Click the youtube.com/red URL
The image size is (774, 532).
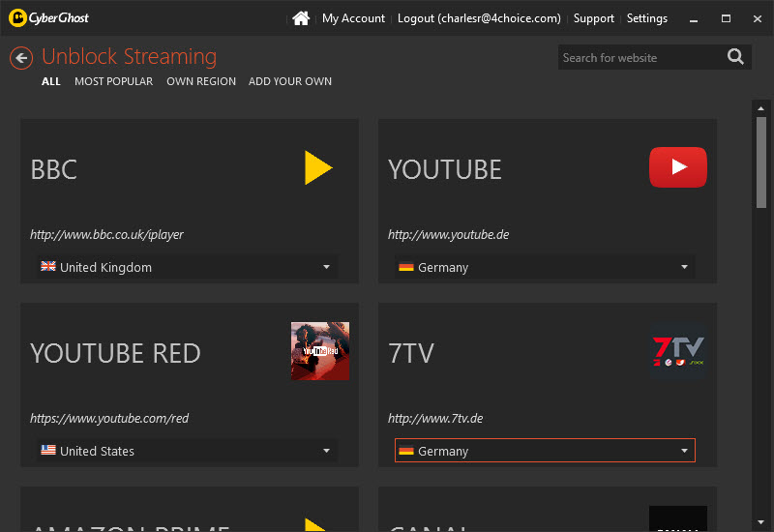click(109, 418)
